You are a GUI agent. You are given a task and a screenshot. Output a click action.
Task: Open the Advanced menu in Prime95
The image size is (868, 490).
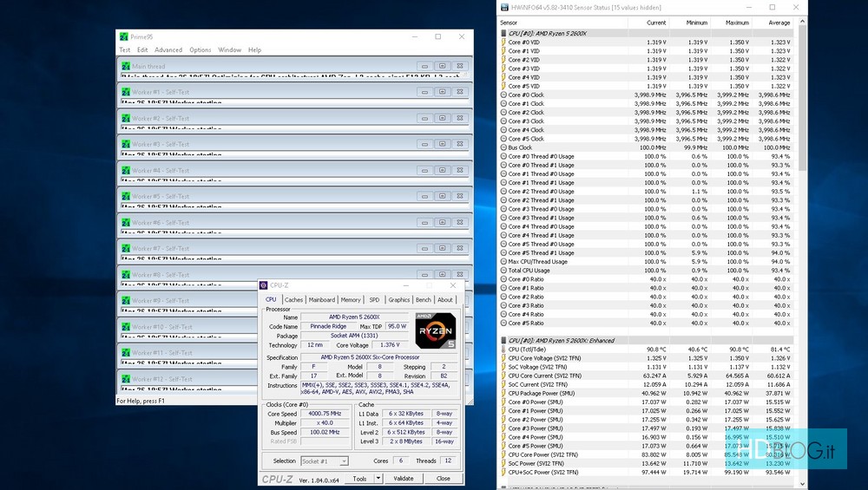tap(168, 50)
